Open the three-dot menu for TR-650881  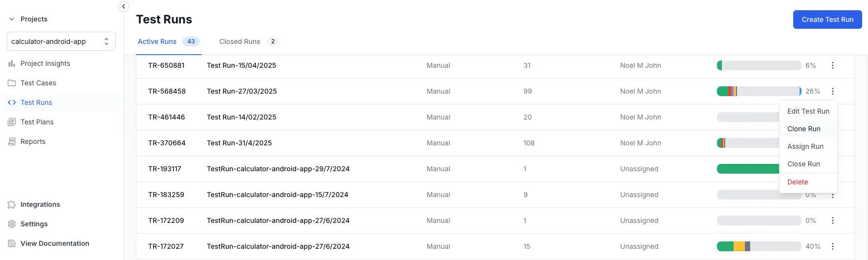pos(833,65)
